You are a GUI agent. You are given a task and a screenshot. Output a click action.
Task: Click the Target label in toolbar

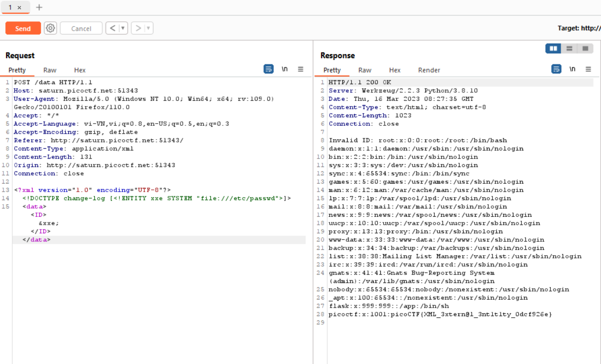[x=579, y=28]
